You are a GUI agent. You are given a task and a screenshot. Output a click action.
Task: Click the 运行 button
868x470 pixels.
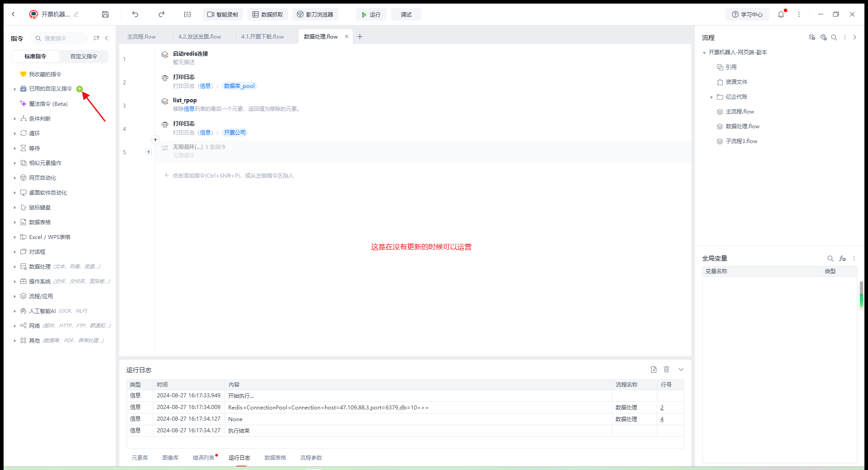pyautogui.click(x=371, y=14)
